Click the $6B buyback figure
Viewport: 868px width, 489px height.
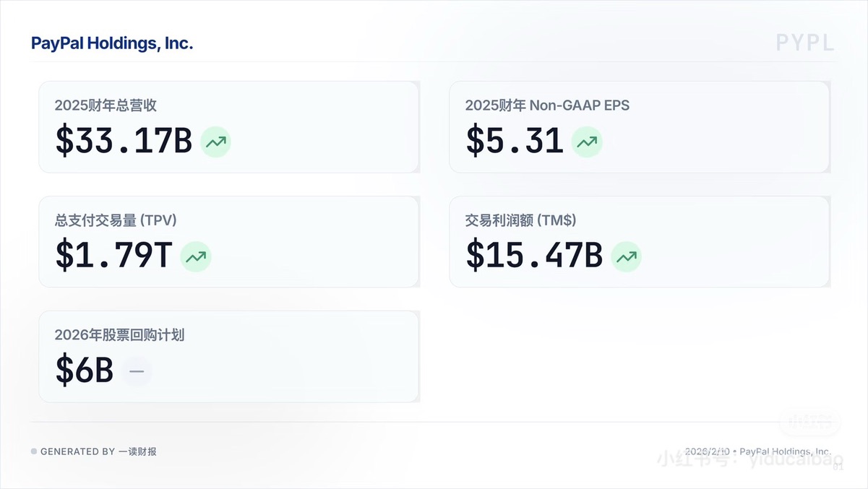point(85,371)
